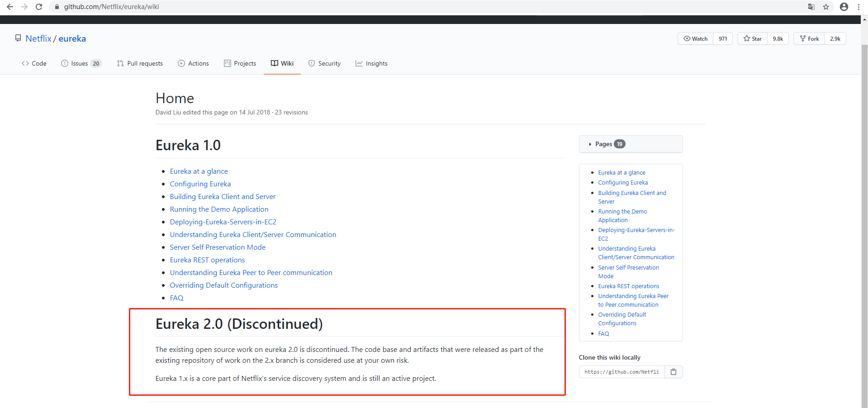Expand the Pages 19 list
This screenshot has height=408, width=868.
click(x=631, y=144)
